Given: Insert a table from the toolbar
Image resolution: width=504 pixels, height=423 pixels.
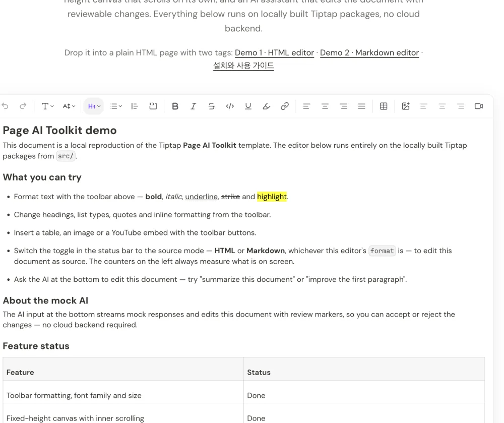Looking at the screenshot, I should click(384, 106).
